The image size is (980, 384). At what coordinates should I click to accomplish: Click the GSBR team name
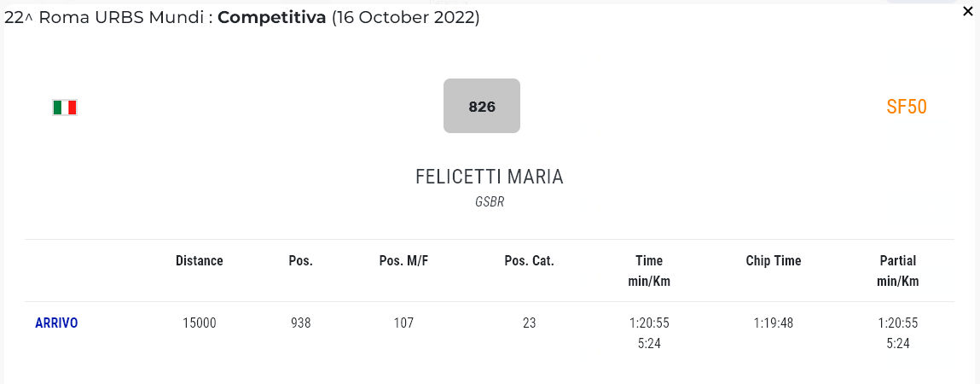point(489,202)
